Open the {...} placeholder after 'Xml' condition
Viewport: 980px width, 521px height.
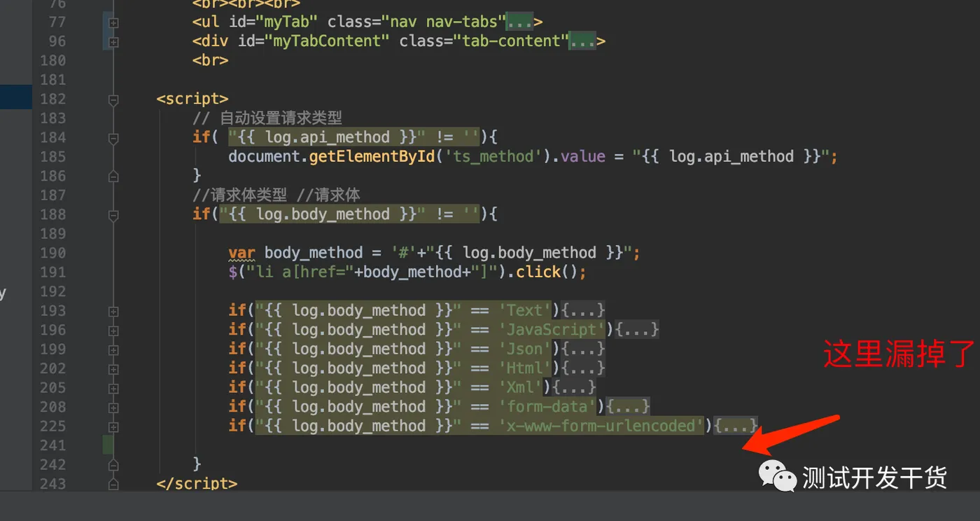pos(575,387)
